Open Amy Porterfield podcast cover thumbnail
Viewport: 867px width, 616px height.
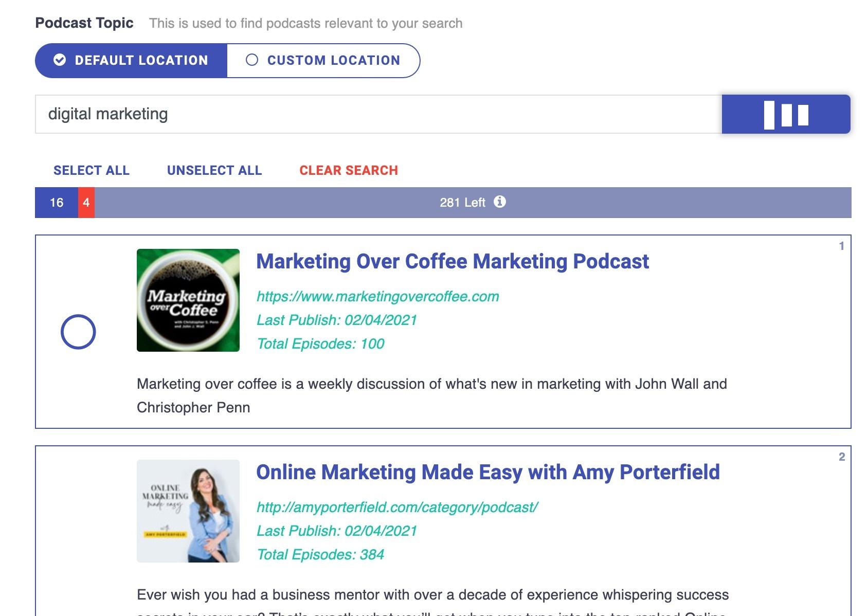coord(188,511)
